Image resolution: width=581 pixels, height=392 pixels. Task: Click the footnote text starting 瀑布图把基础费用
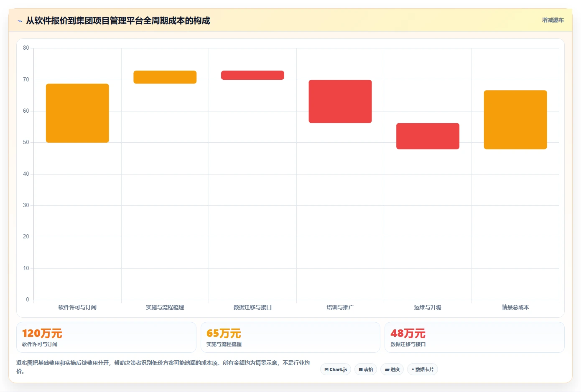[x=163, y=367]
